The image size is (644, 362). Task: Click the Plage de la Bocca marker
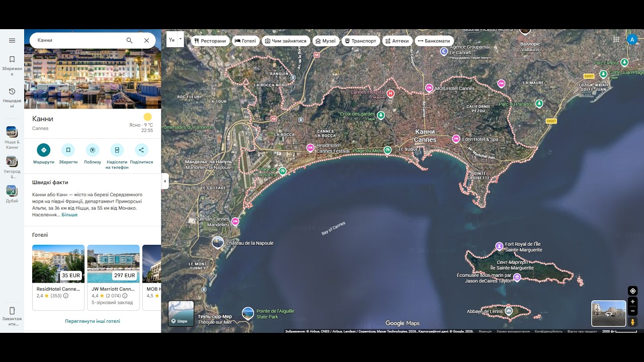pos(283,171)
